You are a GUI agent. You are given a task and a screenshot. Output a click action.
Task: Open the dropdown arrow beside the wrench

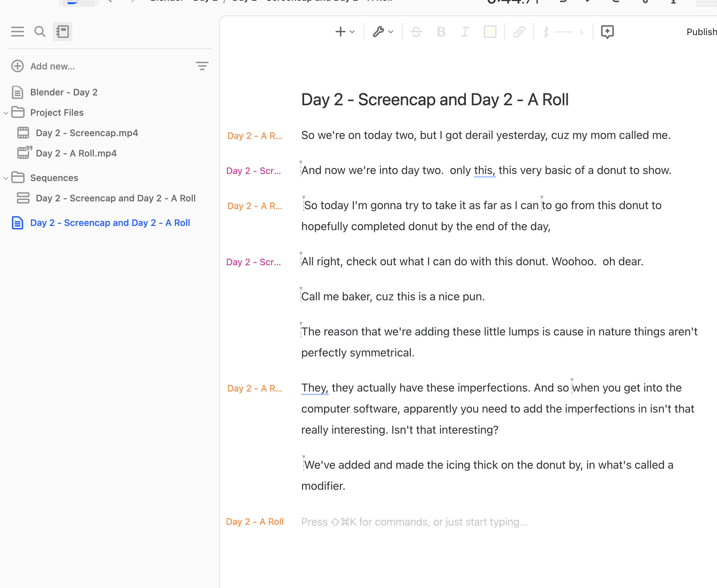coord(391,32)
